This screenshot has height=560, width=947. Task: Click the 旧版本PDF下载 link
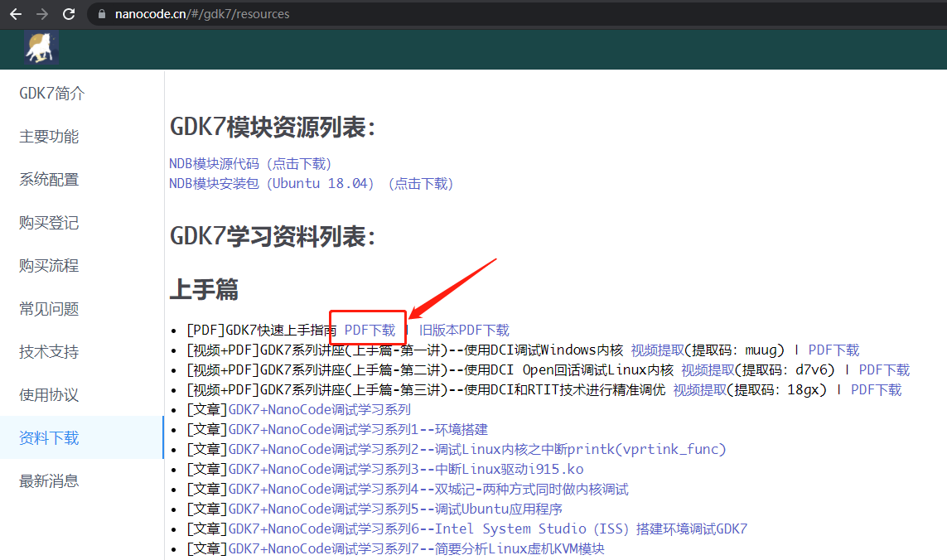pyautogui.click(x=464, y=331)
